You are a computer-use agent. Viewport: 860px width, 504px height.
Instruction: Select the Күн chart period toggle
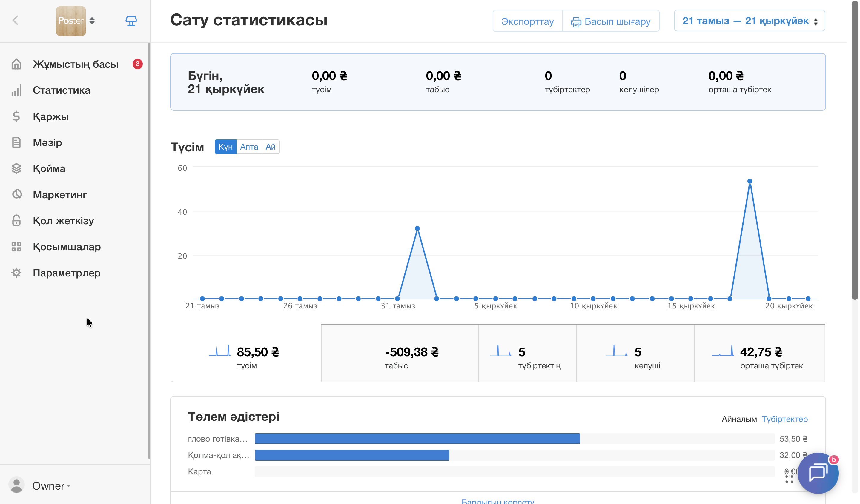225,147
